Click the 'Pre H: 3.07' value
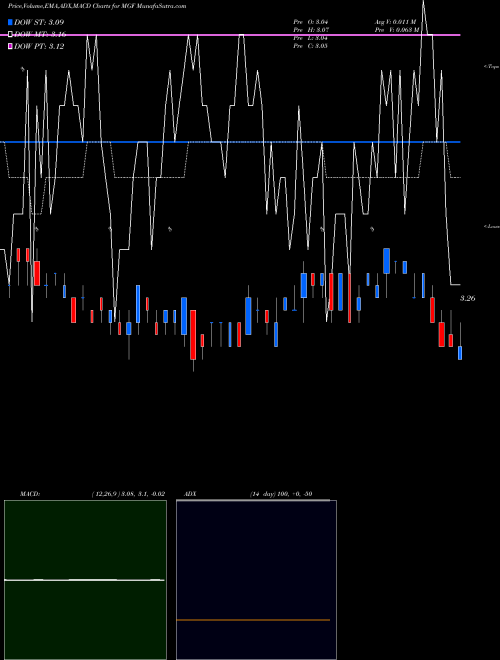 (x=311, y=30)
